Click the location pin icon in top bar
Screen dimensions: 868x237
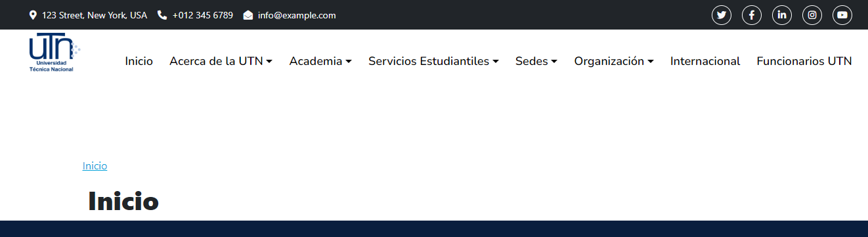pyautogui.click(x=33, y=15)
